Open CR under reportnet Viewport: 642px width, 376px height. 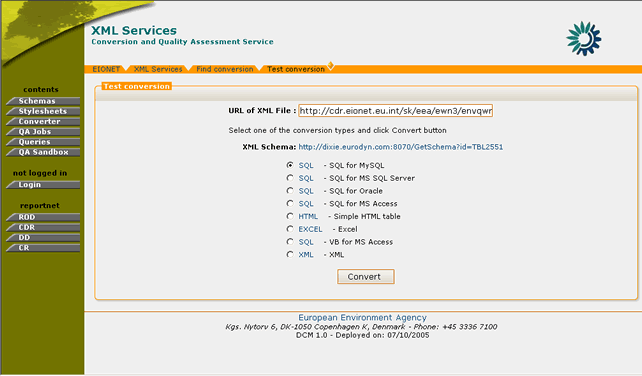[x=43, y=248]
